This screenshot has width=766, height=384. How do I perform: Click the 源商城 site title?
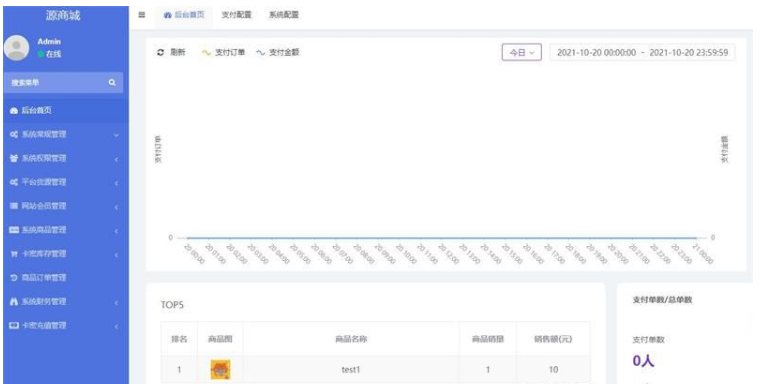tap(63, 15)
